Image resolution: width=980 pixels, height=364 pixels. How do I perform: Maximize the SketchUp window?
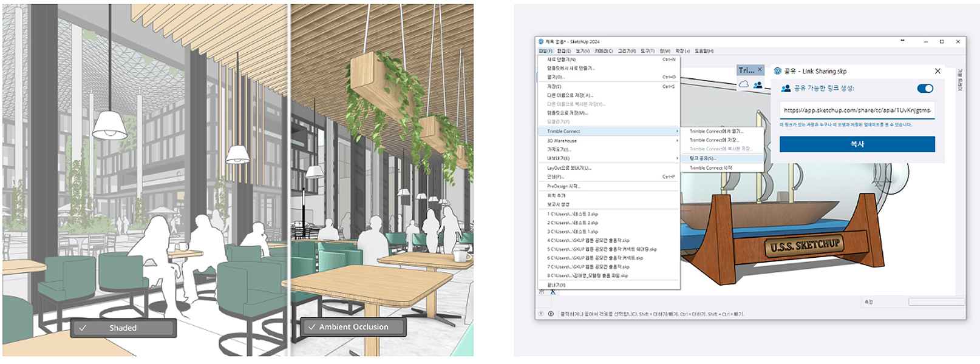click(942, 42)
